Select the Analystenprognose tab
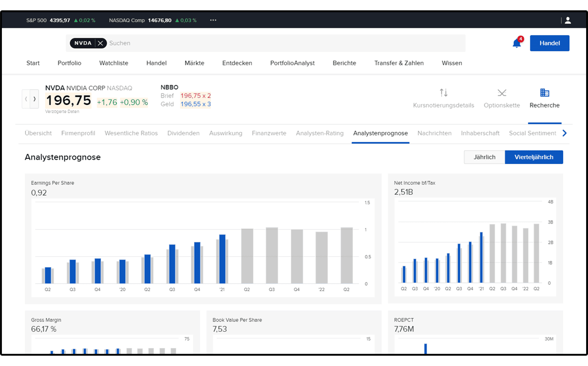588x366 pixels. 380,133
